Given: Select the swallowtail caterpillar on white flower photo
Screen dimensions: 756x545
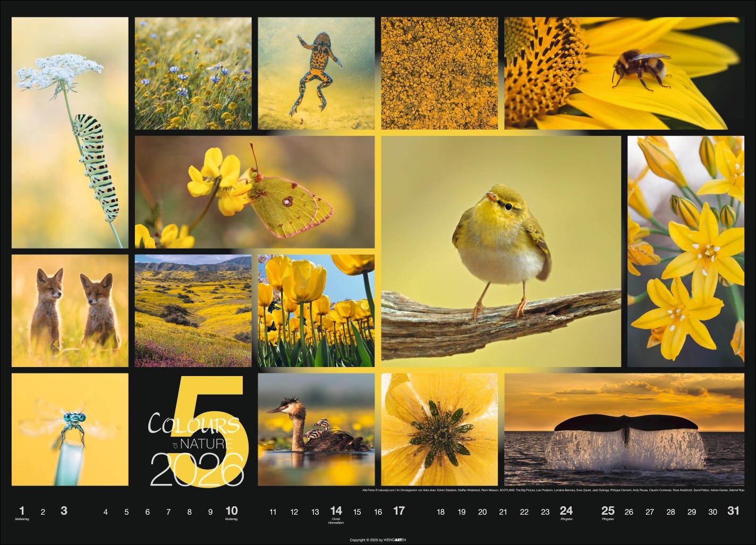Looking at the screenshot, I should [70, 133].
